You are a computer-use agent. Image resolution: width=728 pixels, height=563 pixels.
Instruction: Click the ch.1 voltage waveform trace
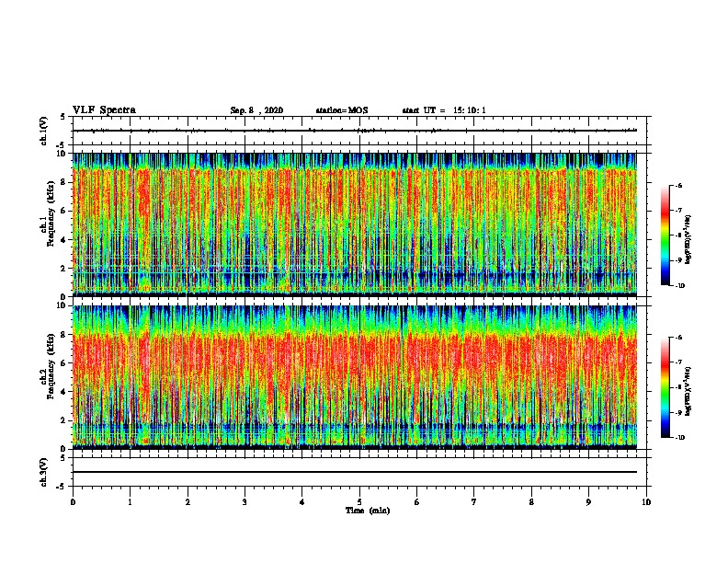pos(355,131)
